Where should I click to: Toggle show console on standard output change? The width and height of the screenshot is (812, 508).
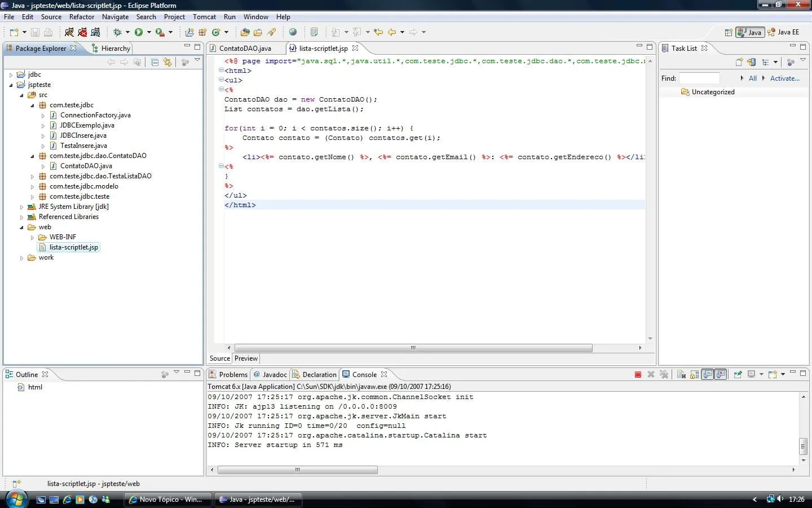point(707,375)
